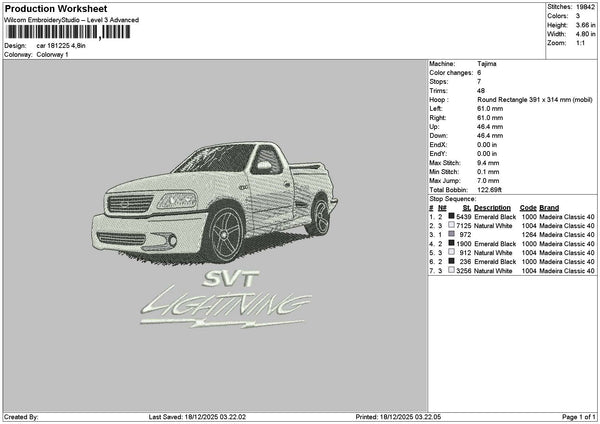Image resolution: width=600 pixels, height=424 pixels.
Task: Click the Hoop value Round Rectangle 391 x 314 mm
Action: pos(535,99)
